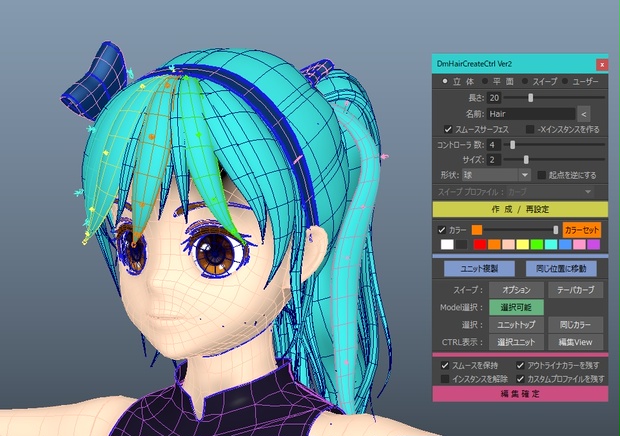Screen dimensions: 620x436
Task: Open the スイープ オプション button
Action: (516, 290)
